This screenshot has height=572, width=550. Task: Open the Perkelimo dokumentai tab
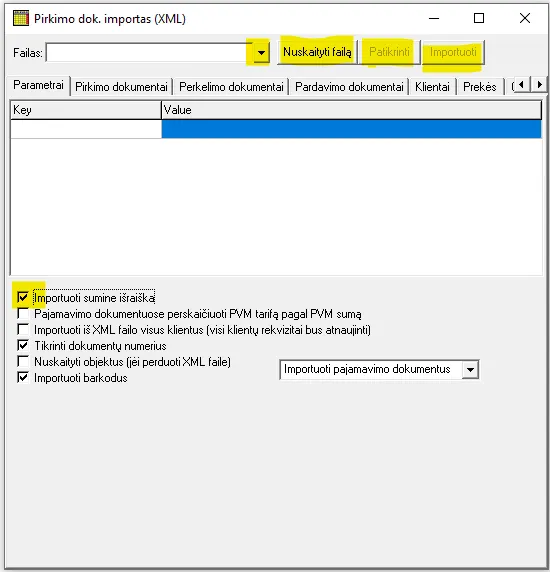tap(231, 87)
